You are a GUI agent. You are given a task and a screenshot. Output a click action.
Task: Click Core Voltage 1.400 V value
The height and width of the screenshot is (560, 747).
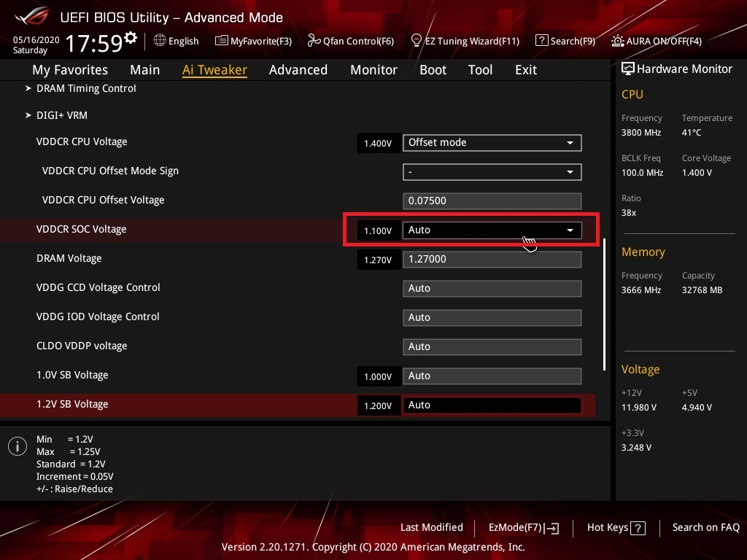point(697,172)
